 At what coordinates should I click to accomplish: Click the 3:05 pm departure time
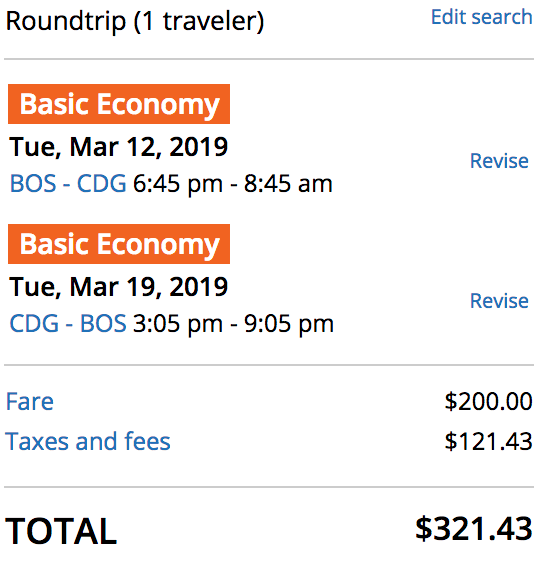(x=178, y=324)
